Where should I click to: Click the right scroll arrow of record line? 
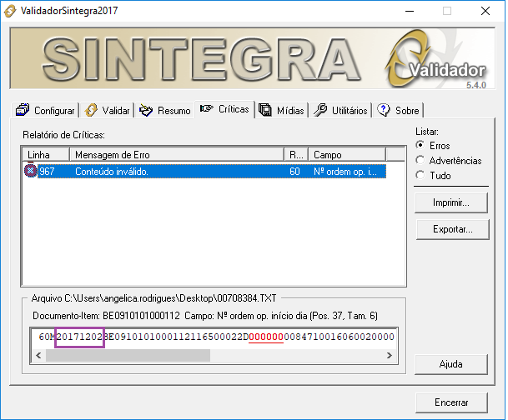coord(390,355)
